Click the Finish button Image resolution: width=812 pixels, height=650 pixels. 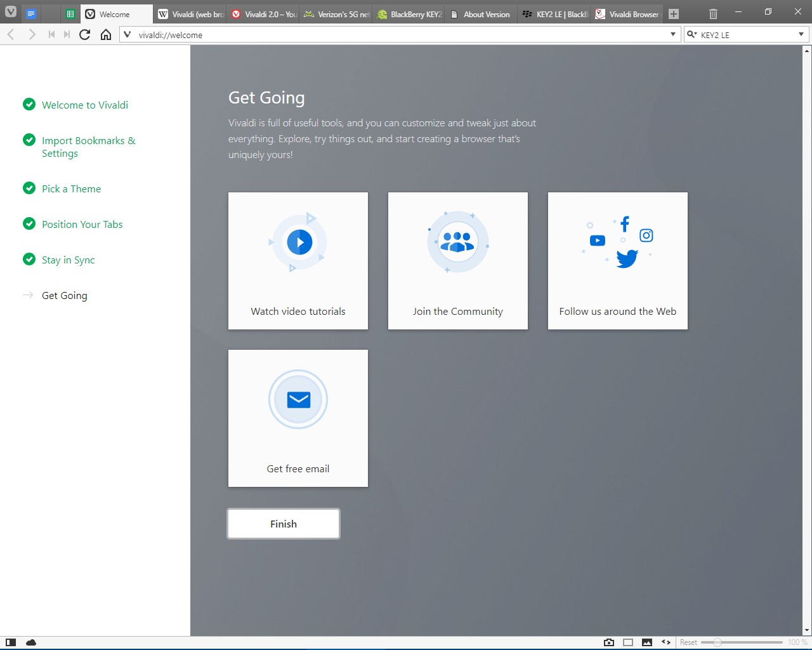click(x=284, y=524)
